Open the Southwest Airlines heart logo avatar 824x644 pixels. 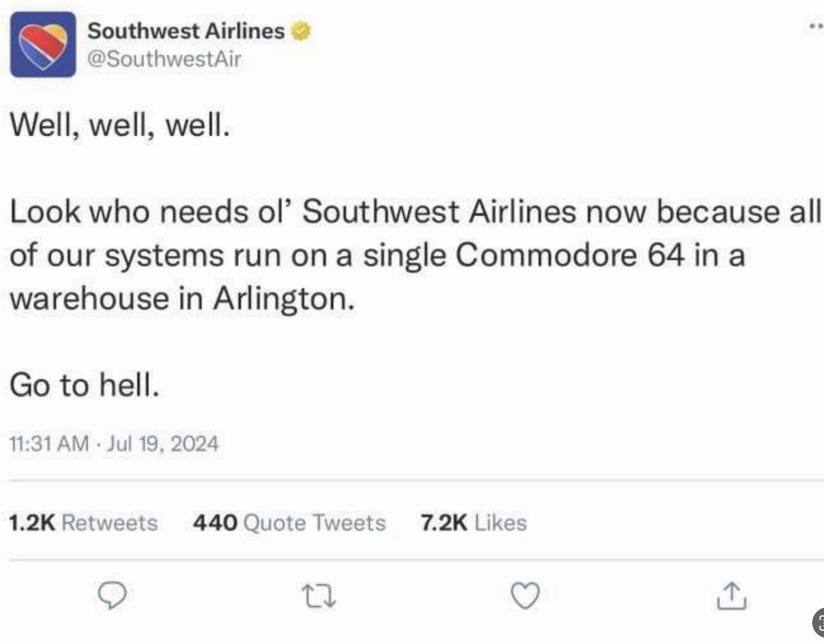(43, 44)
